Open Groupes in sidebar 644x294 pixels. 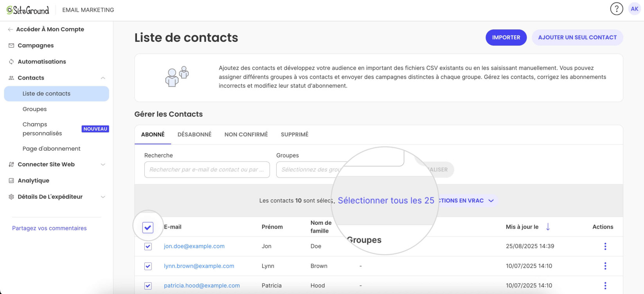34,109
